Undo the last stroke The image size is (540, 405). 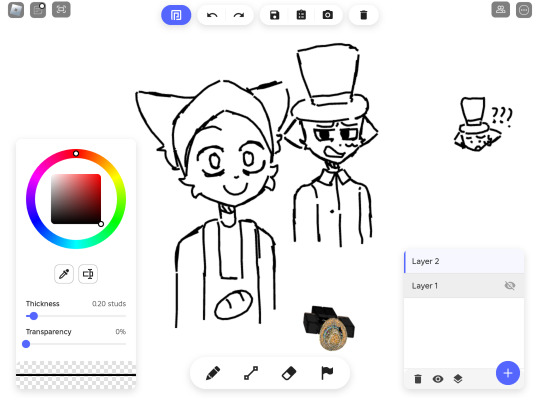[212, 15]
